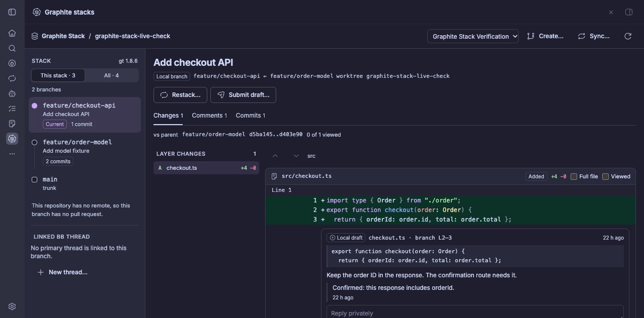Click the Graphite stacks title icon
The width and height of the screenshot is (644, 318).
[36, 12]
